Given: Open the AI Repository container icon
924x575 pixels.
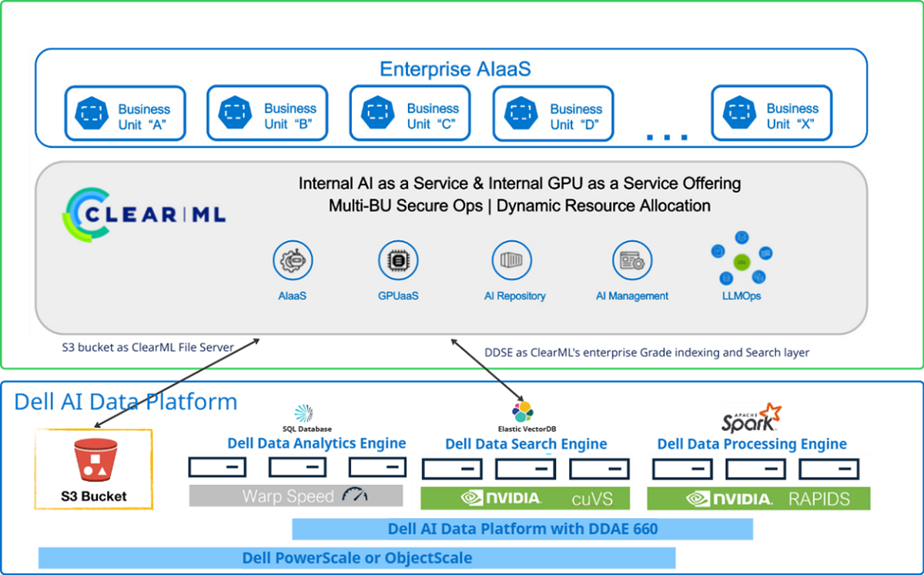Looking at the screenshot, I should coord(511,261).
